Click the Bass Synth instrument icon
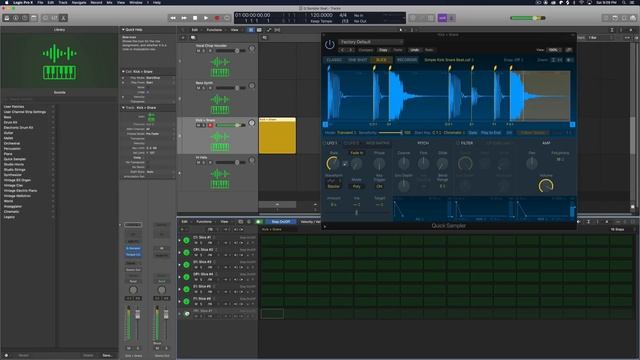The width and height of the screenshot is (640, 360). (220, 104)
